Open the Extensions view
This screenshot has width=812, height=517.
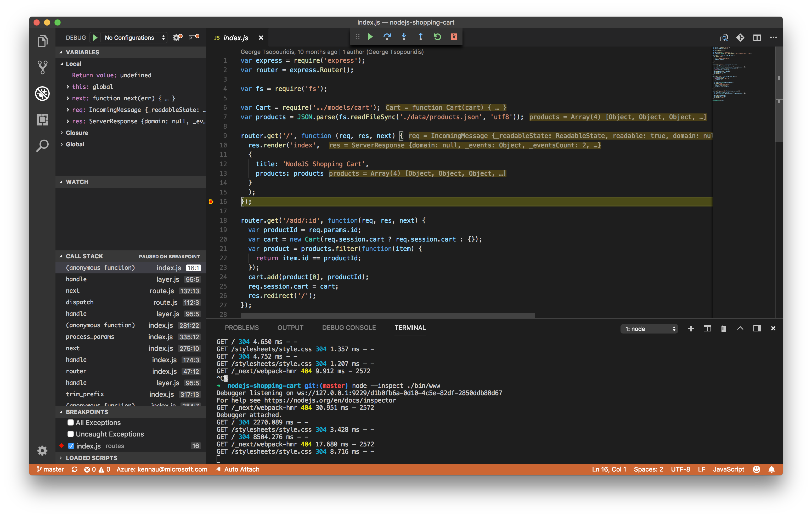click(42, 119)
